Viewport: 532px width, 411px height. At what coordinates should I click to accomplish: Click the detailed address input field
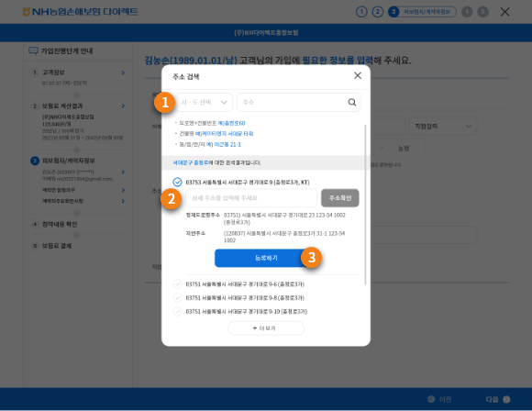tap(251, 198)
